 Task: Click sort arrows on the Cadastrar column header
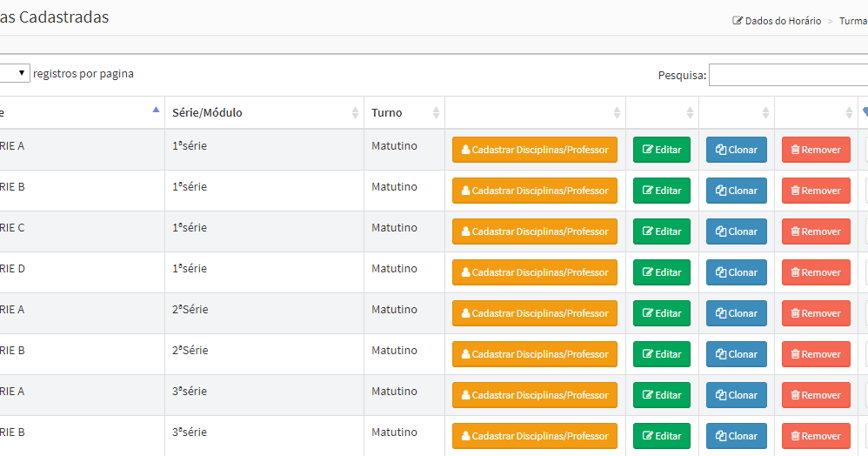(617, 113)
